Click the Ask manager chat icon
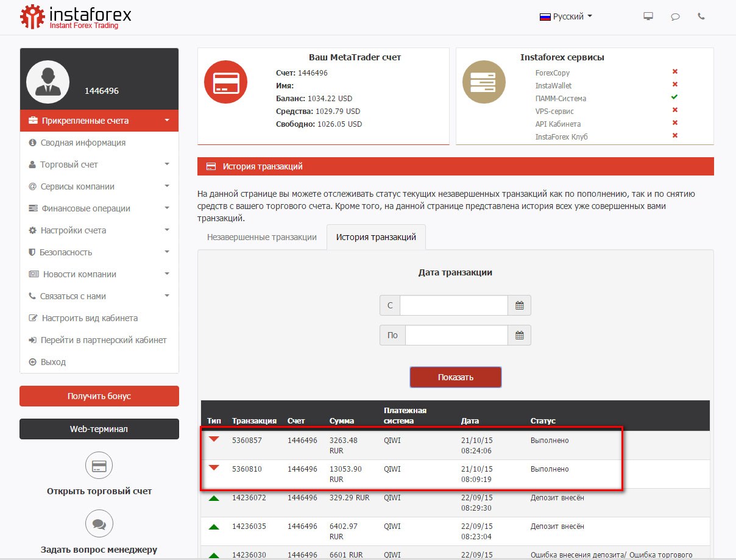Image resolution: width=736 pixels, height=560 pixels. 99,524
